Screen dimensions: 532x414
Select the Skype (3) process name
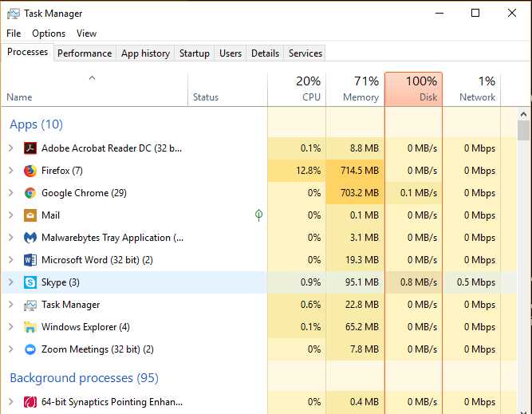tap(61, 282)
